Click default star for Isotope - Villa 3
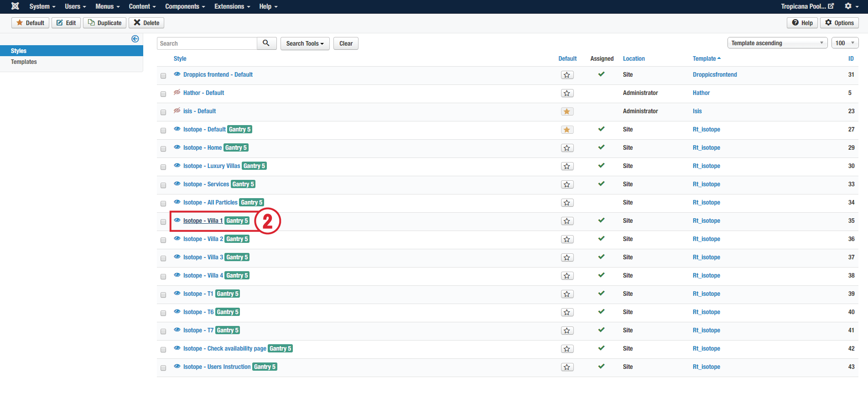 (567, 257)
